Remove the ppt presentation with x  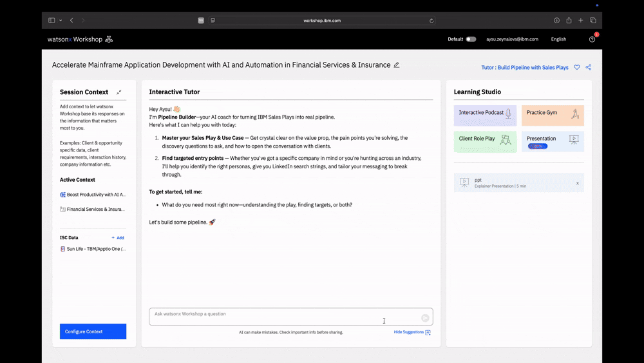578,183
